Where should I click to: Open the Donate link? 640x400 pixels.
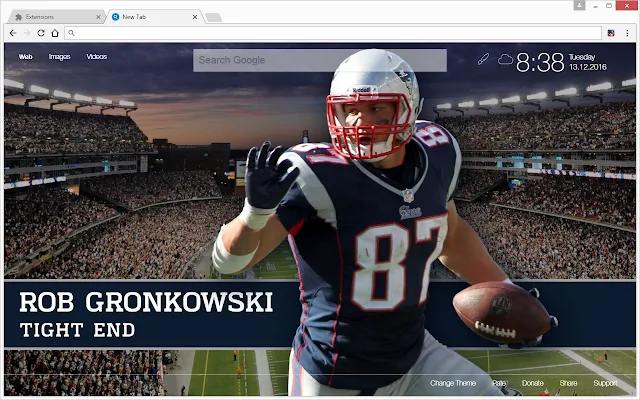coord(533,383)
